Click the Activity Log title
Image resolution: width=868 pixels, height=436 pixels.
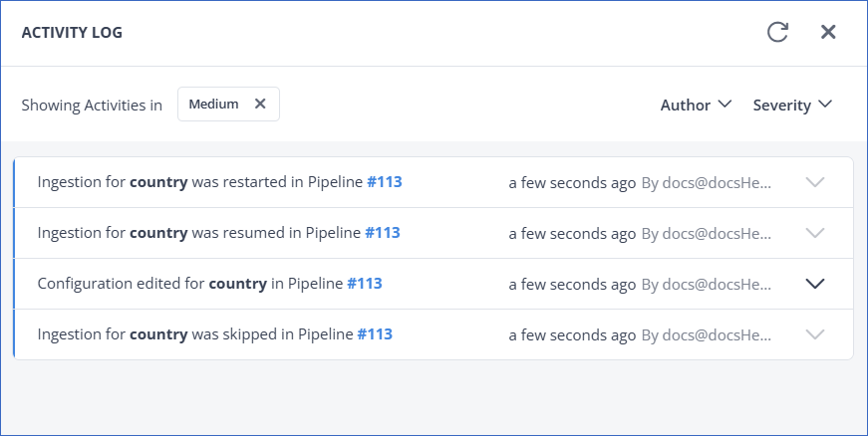pyautogui.click(x=72, y=33)
